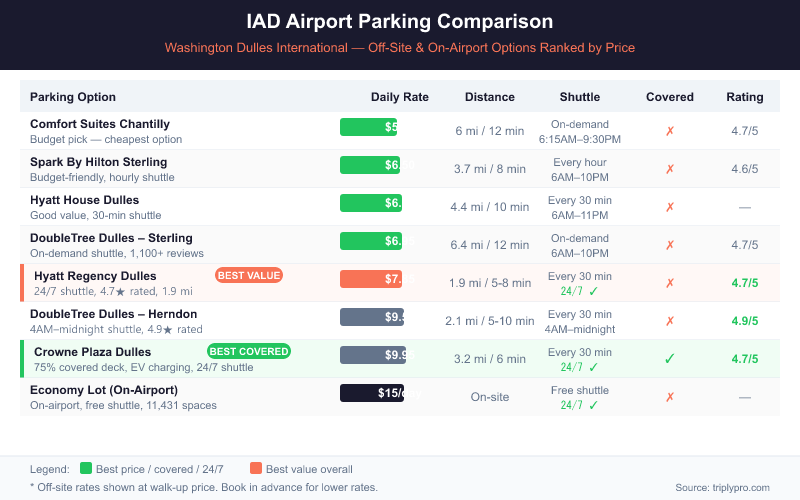Click the red X in Hyatt Regency row

[670, 283]
